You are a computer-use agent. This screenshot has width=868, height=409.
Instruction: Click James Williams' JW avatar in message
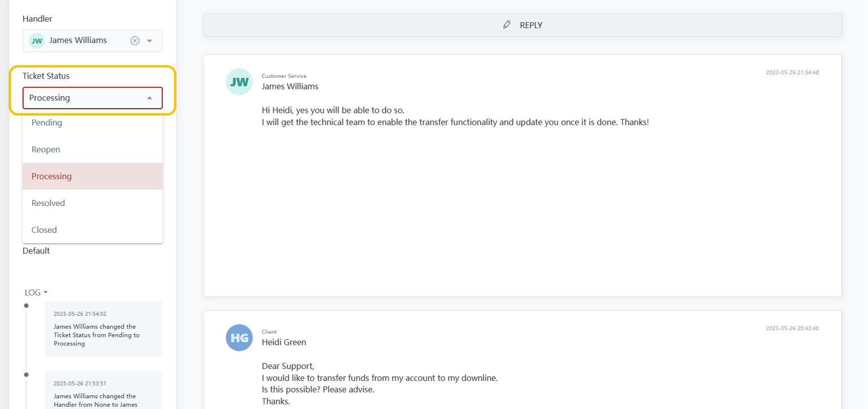[x=239, y=82]
